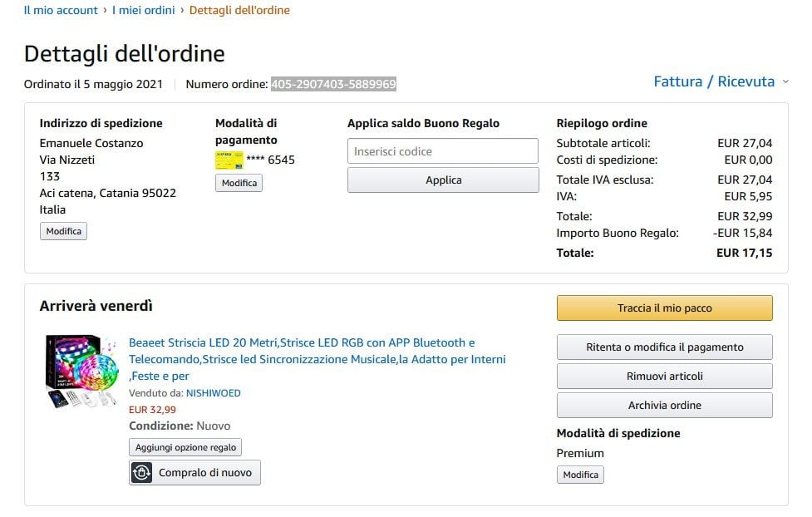The height and width of the screenshot is (517, 812).
Task: Click Modifica under shipping address
Action: 63,231
